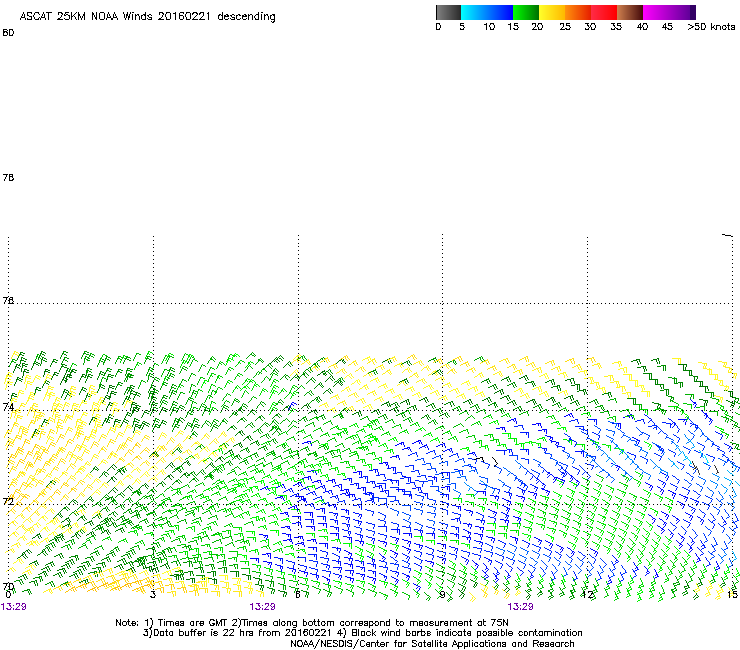Click the "13:29" time between longitudes 9 and 12
740x650 pixels.
(521, 607)
